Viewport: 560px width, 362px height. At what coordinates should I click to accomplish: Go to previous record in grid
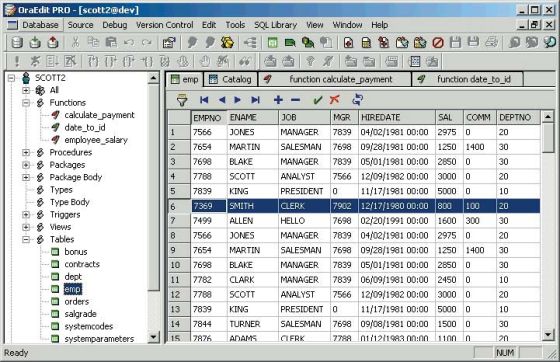tap(222, 100)
